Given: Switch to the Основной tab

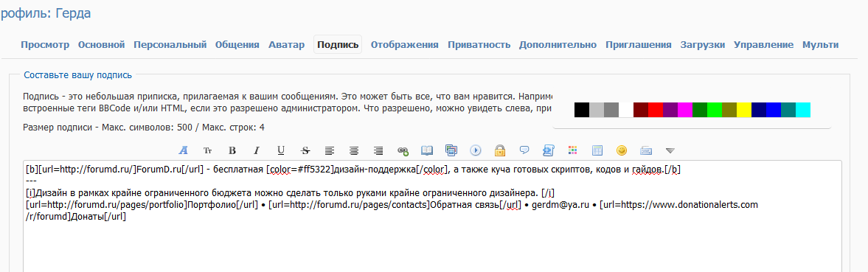Looking at the screenshot, I should point(101,45).
